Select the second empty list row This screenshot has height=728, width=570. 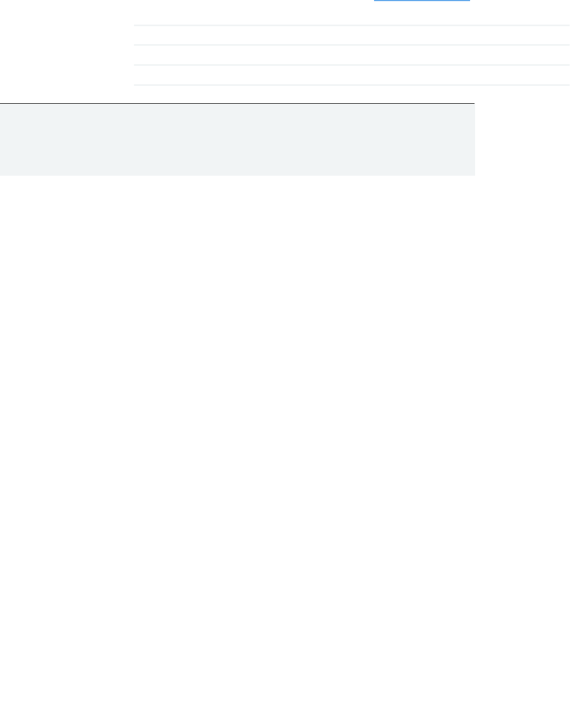[352, 55]
